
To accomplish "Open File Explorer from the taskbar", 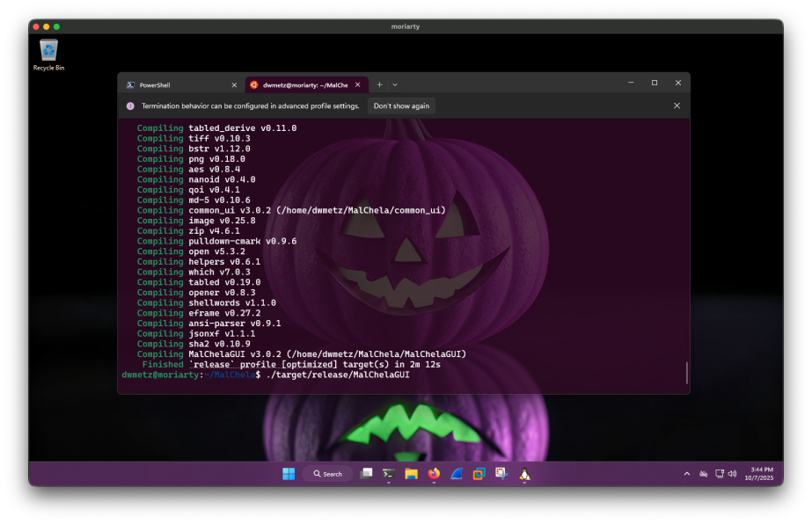I will [411, 474].
